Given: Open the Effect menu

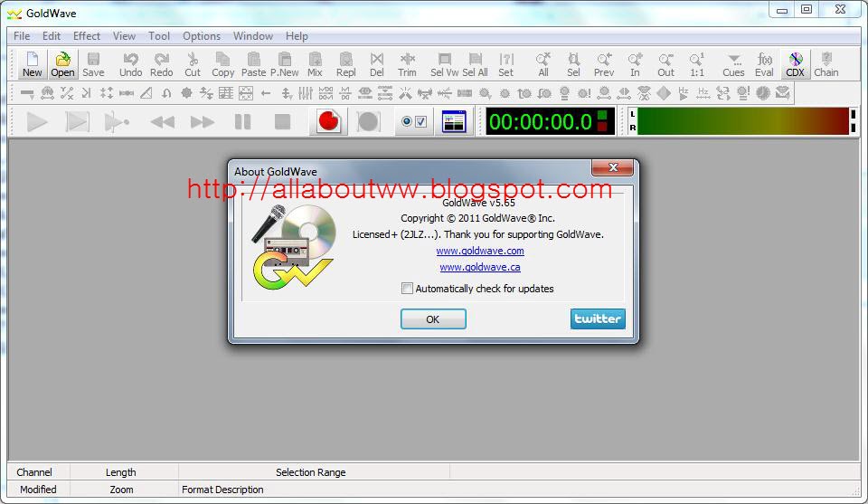Looking at the screenshot, I should [87, 36].
